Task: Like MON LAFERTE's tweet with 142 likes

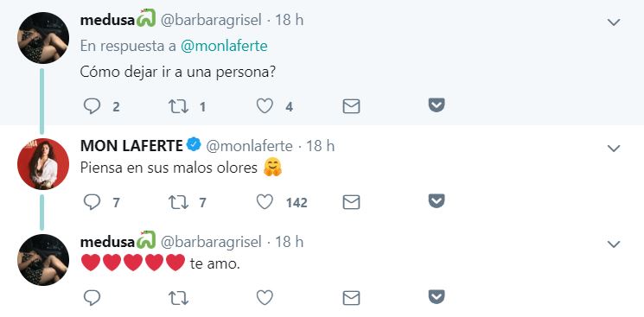Action: pyautogui.click(x=265, y=201)
